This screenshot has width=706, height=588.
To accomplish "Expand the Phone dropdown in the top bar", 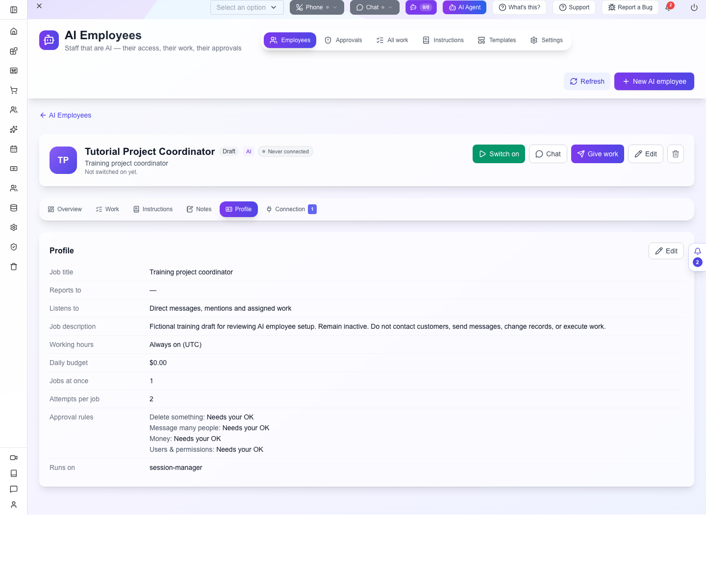I will coord(317,7).
